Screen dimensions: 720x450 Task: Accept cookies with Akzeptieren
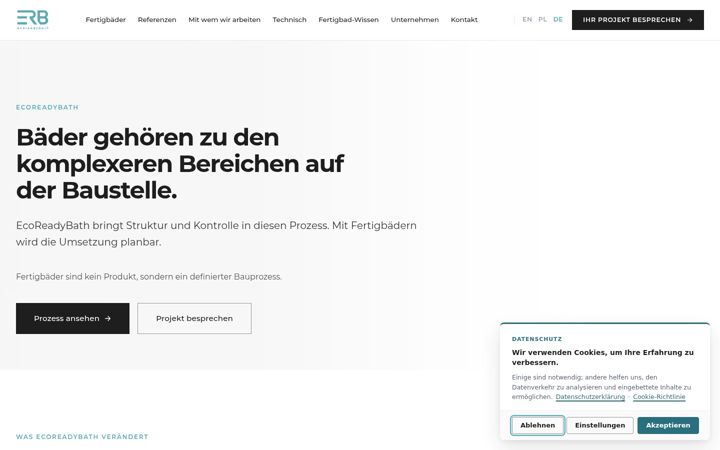[x=668, y=425]
